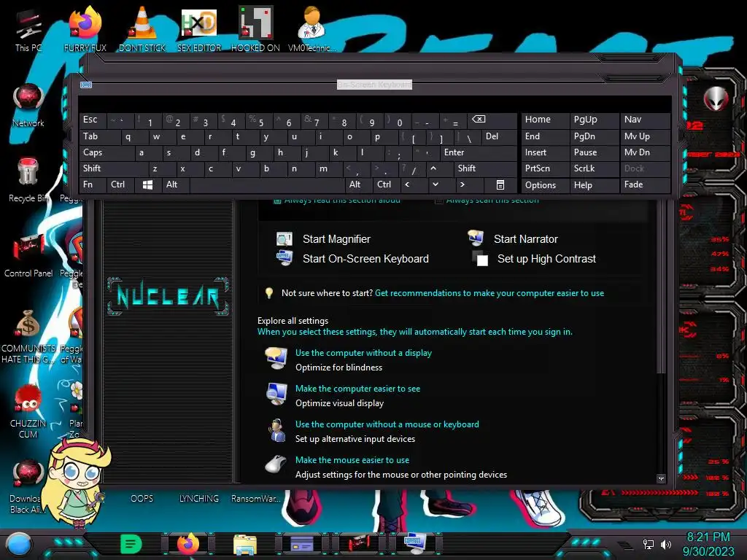Click the network tray icon

[x=649, y=544]
